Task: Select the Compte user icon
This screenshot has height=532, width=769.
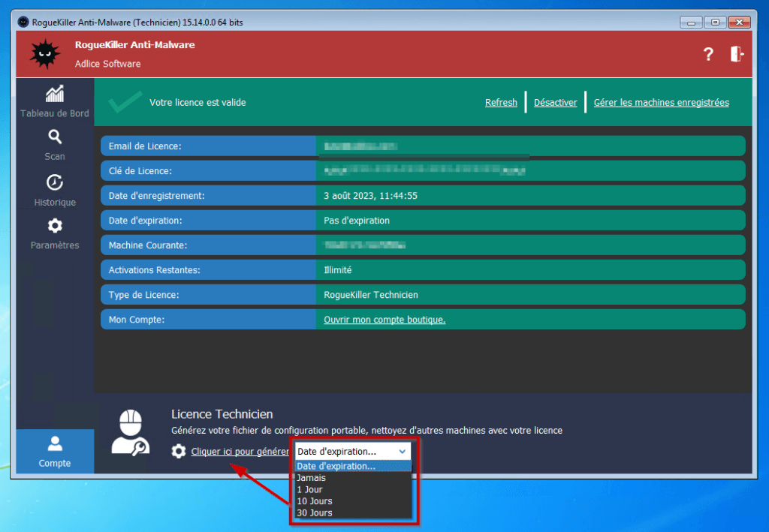Action: (x=55, y=444)
